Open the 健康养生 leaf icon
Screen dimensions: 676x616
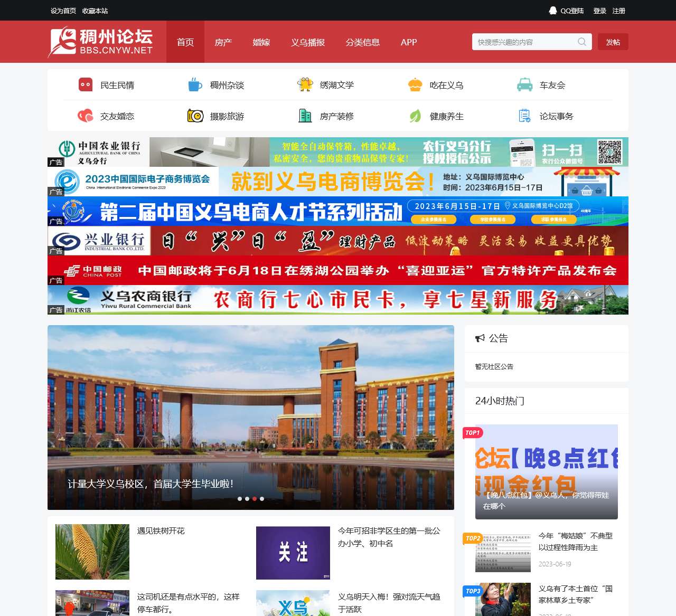pos(415,116)
